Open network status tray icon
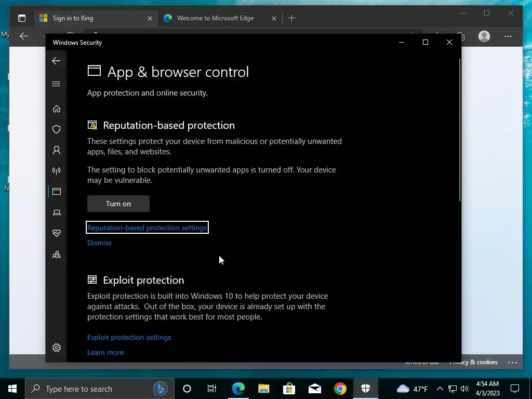Viewport: 532px width, 399px height. [453, 389]
